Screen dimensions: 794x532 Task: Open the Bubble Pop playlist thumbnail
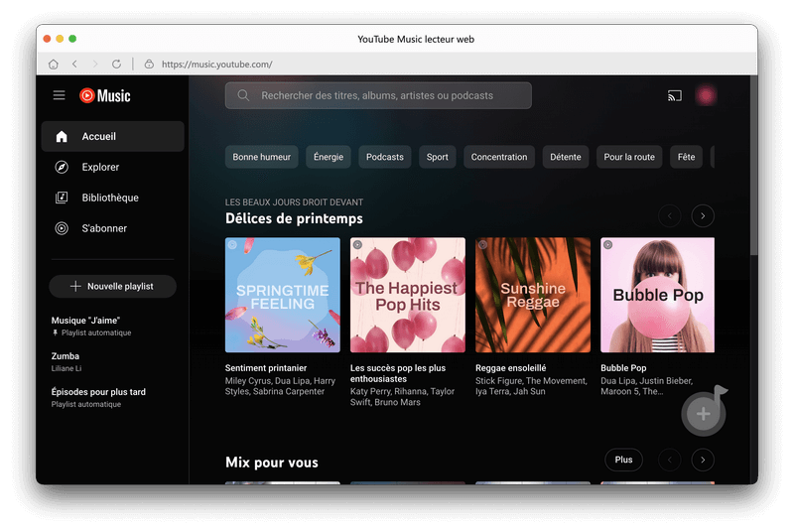(657, 295)
